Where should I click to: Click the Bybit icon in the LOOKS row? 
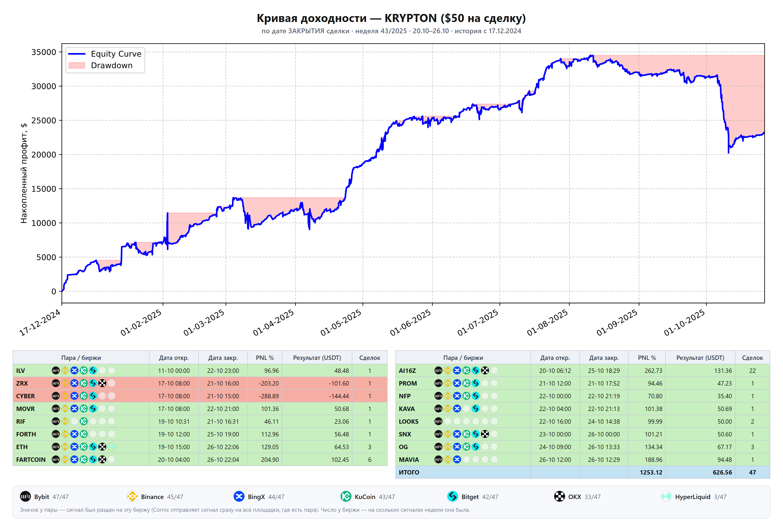pos(438,421)
